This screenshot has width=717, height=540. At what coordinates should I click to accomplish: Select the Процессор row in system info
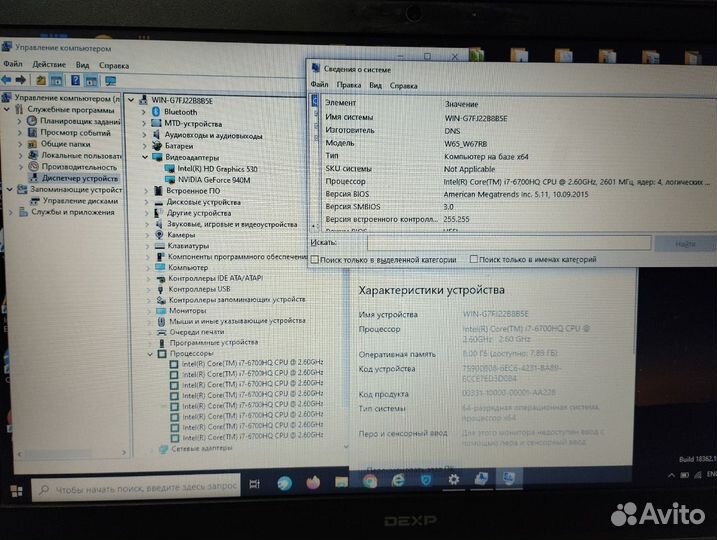point(517,182)
